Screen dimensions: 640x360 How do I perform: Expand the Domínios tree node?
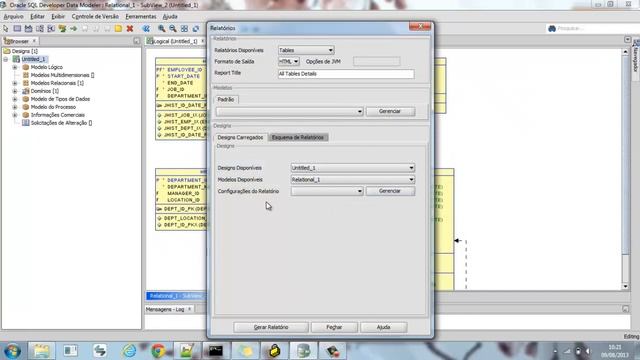[x=15, y=91]
